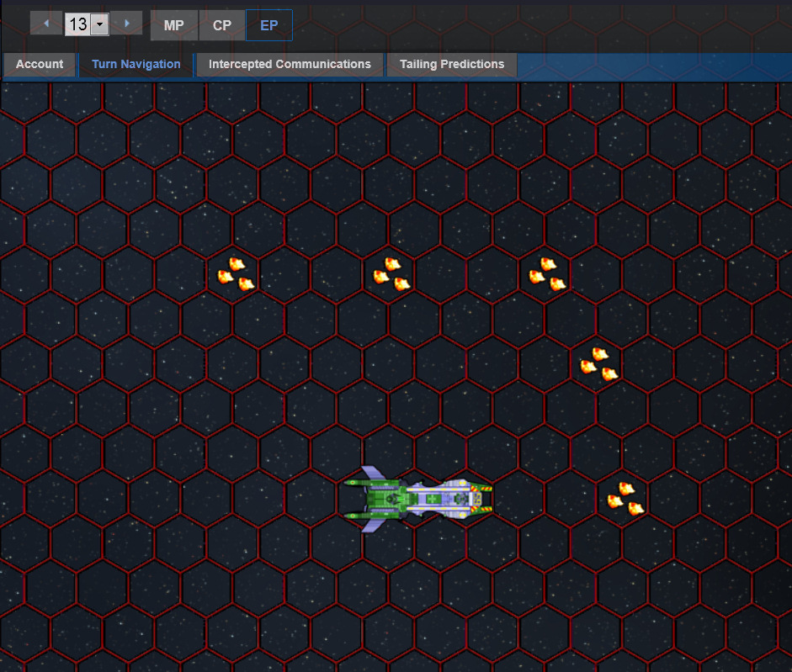Open the Intercepted Communications tab
The width and height of the screenshot is (792, 672).
[290, 65]
